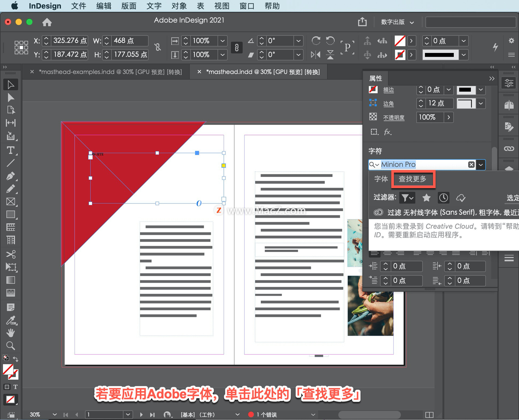
Task: Click the 边角 corner link
Action: (388, 104)
